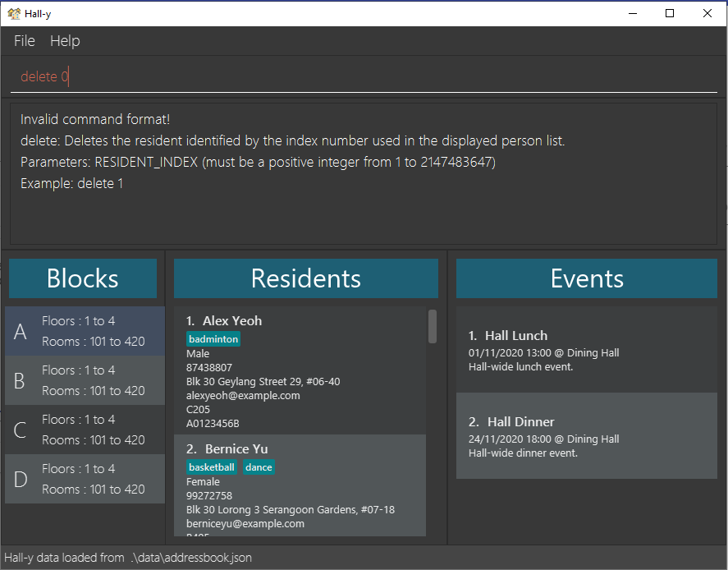Click Alex Yeoh's address Blk 30 Geylang Street

[x=263, y=381]
